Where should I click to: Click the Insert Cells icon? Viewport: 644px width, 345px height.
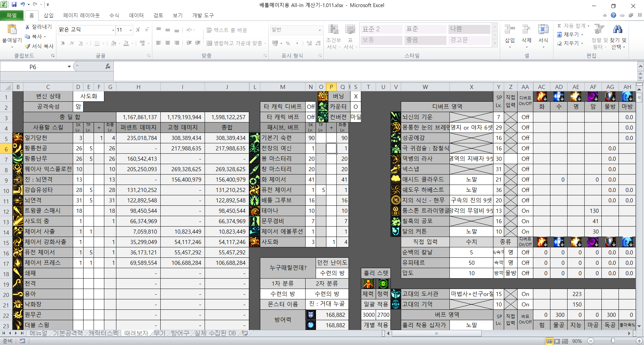pyautogui.click(x=509, y=30)
